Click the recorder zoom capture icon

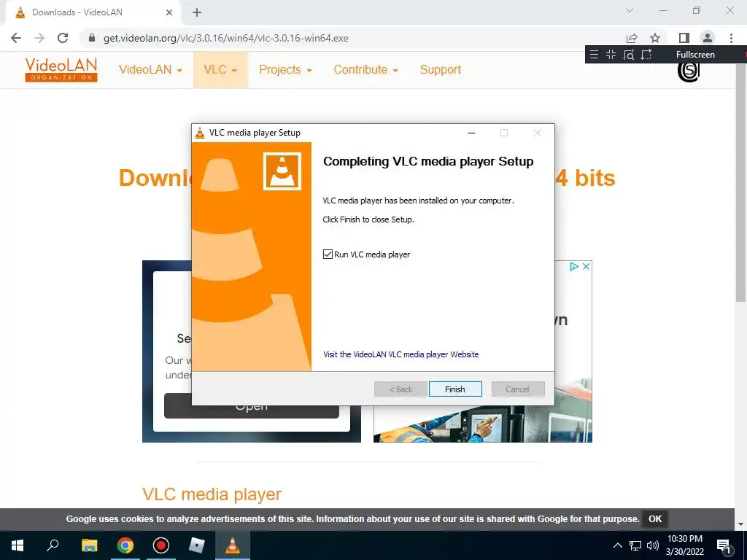[629, 54]
